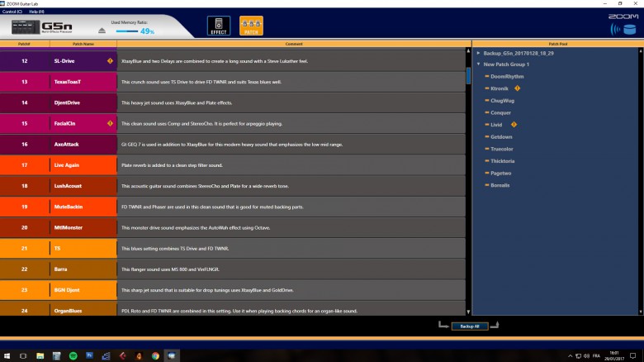Viewport: 644px width, 362px height.
Task: Select patch 12 SL-Drive
Action: pyautogui.click(x=59, y=61)
